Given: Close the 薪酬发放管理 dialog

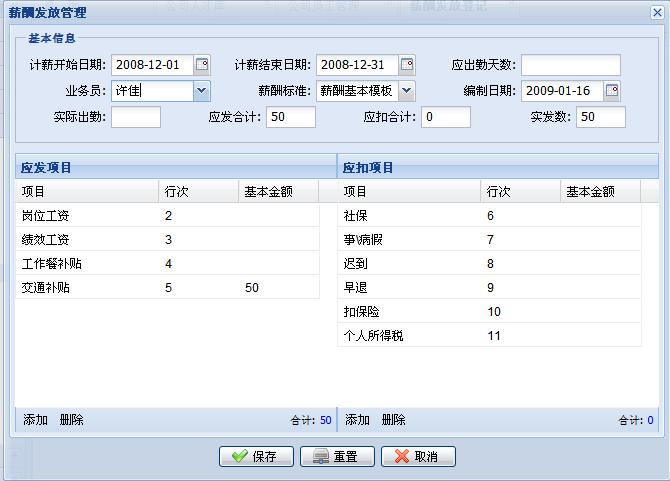Looking at the screenshot, I should click(x=657, y=12).
